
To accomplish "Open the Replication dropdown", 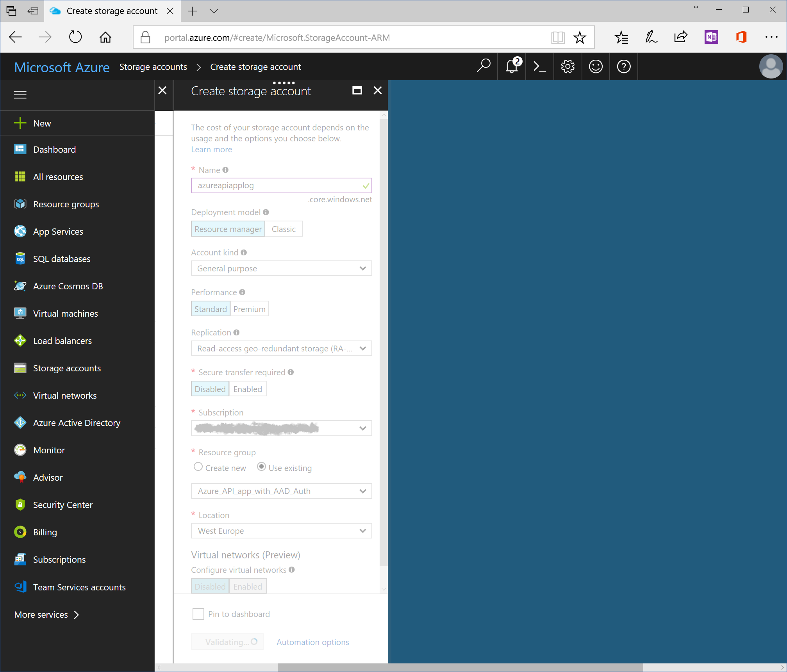I will pos(281,349).
